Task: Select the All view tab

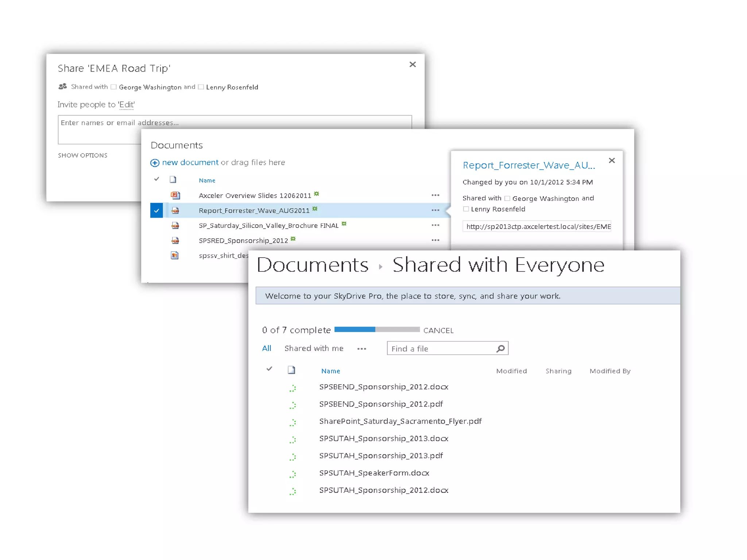Action: click(267, 349)
